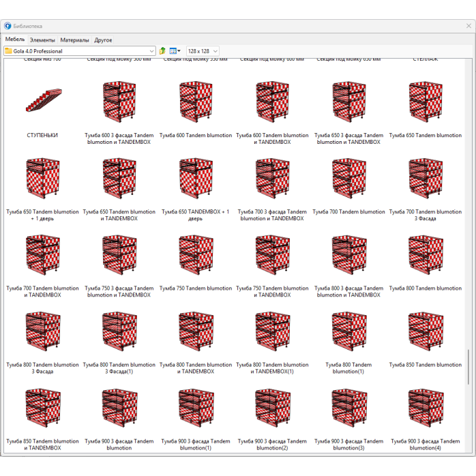Select Тумба 800 Tandem blumotion 3 Фасада thumbnail
Image resolution: width=476 pixels, height=476 pixels.
pyautogui.click(x=43, y=331)
